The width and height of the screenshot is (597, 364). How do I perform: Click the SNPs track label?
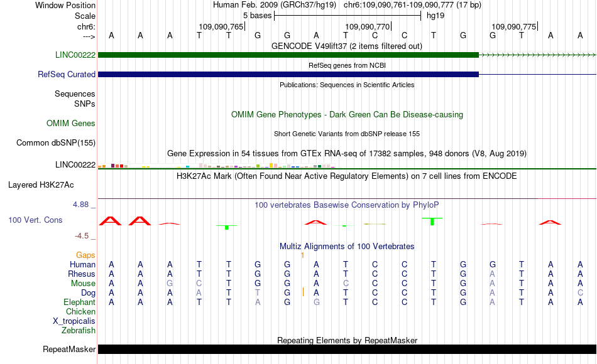85,104
